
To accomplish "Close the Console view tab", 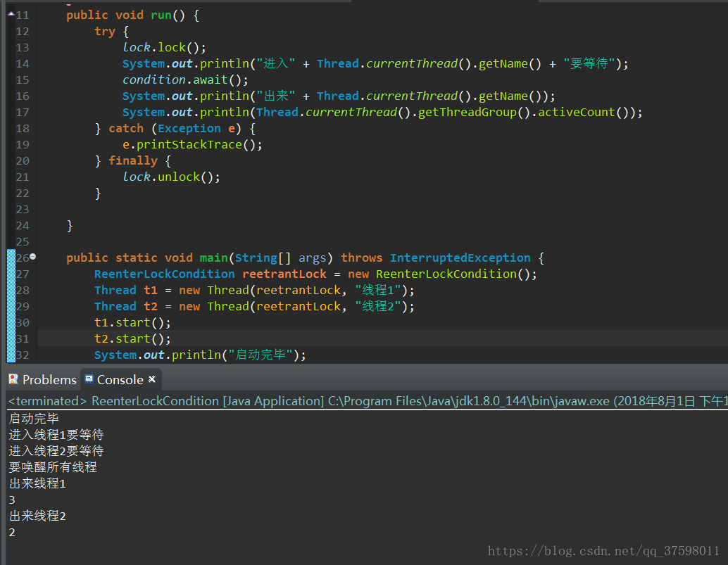I will [152, 379].
